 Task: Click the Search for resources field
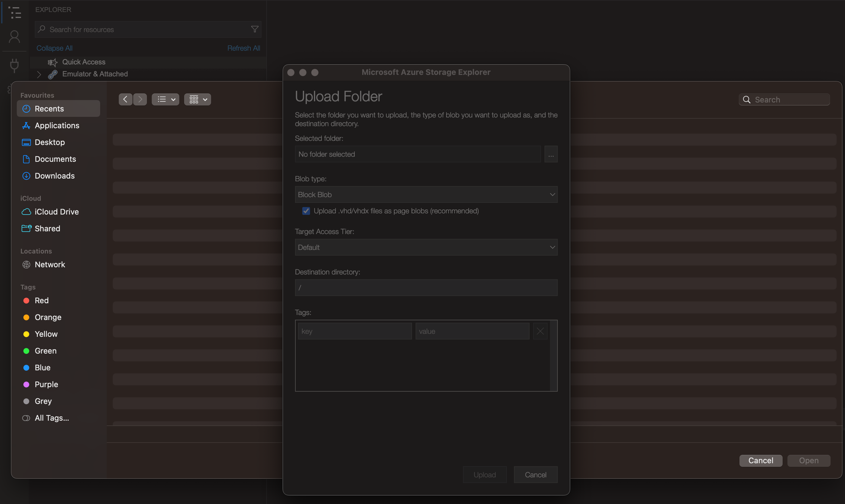pos(148,30)
